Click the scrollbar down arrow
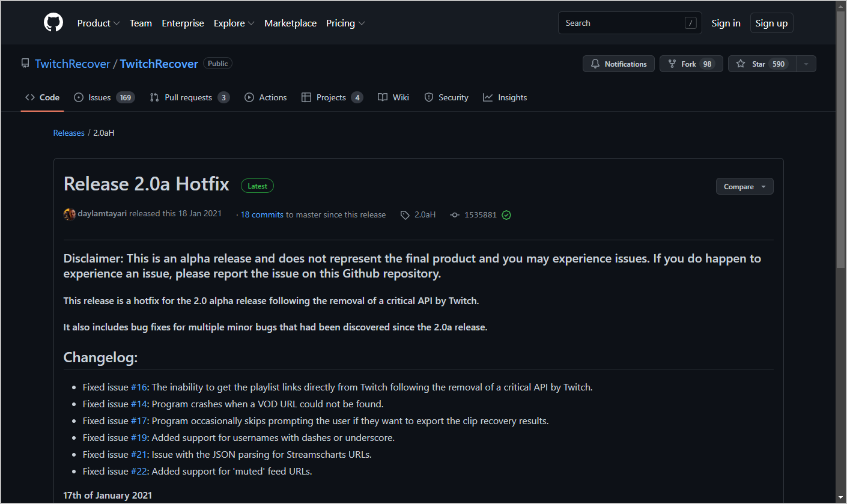Viewport: 847px width, 504px height. pyautogui.click(x=841, y=497)
